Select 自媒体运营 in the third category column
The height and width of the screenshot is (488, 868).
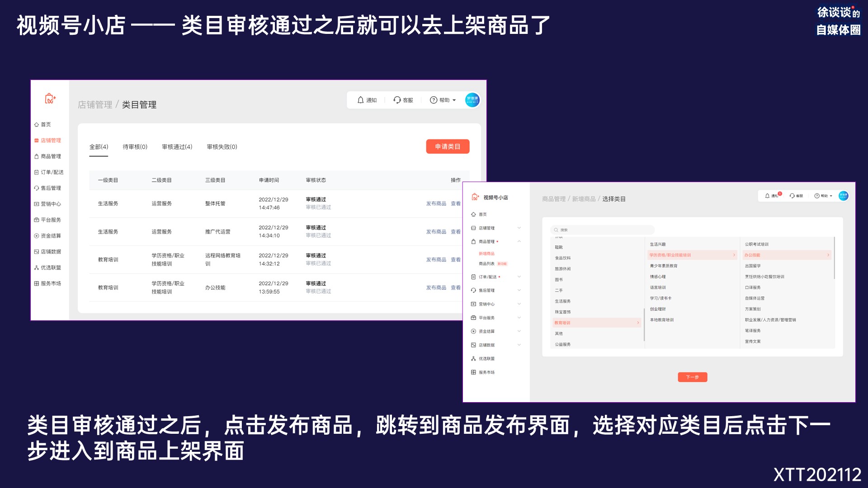pyautogui.click(x=755, y=298)
